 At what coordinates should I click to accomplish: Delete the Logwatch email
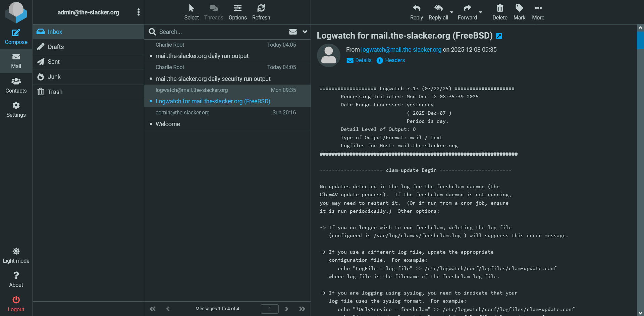499,11
